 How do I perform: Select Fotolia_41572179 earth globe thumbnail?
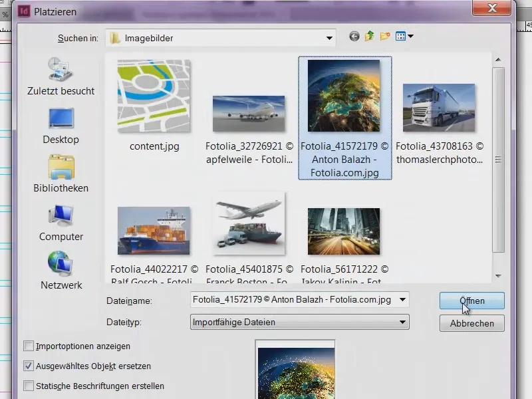(x=344, y=96)
